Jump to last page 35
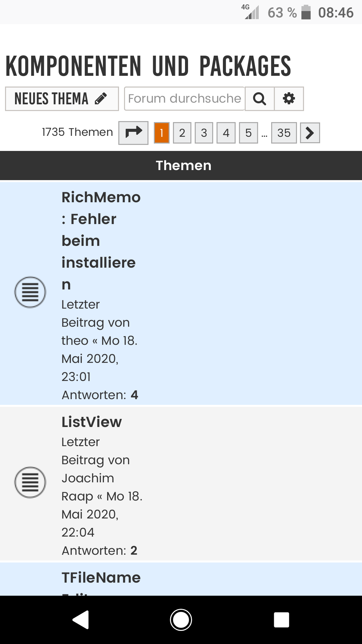Image resolution: width=362 pixels, height=644 pixels. [284, 133]
